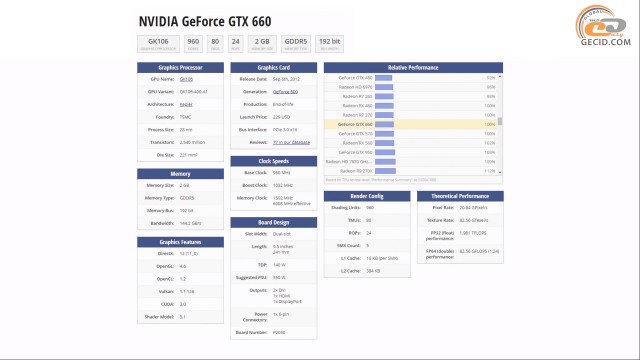640x360 pixels.
Task: Open the '77 in our database' reviews link
Action: click(291, 142)
